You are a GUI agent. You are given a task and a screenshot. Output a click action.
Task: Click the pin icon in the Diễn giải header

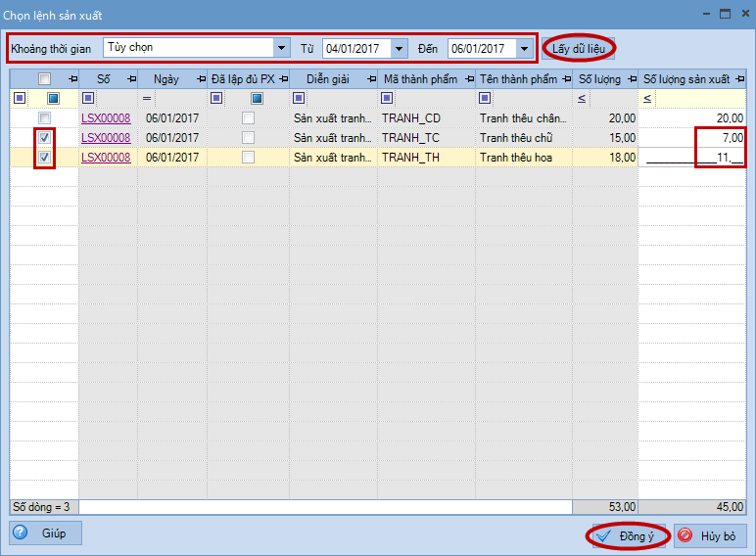[369, 79]
